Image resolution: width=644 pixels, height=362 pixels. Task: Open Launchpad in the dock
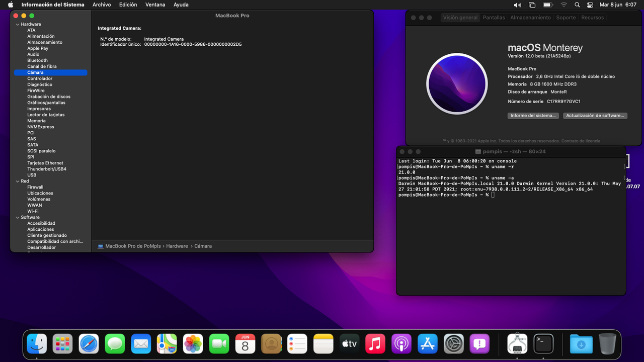(x=63, y=344)
